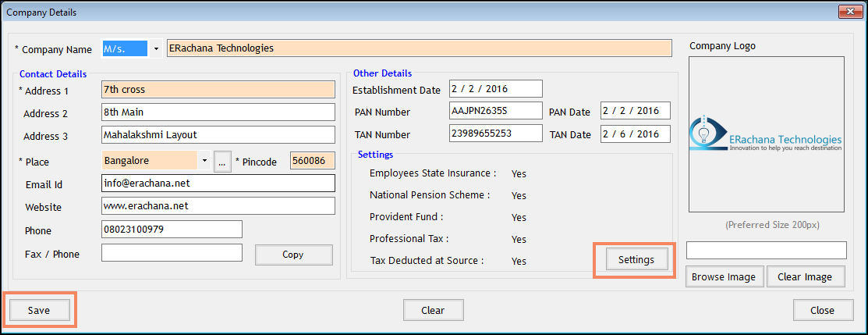Click the Yes value for Provident Fund
Viewport: 868px width, 335px height.
pyautogui.click(x=519, y=217)
